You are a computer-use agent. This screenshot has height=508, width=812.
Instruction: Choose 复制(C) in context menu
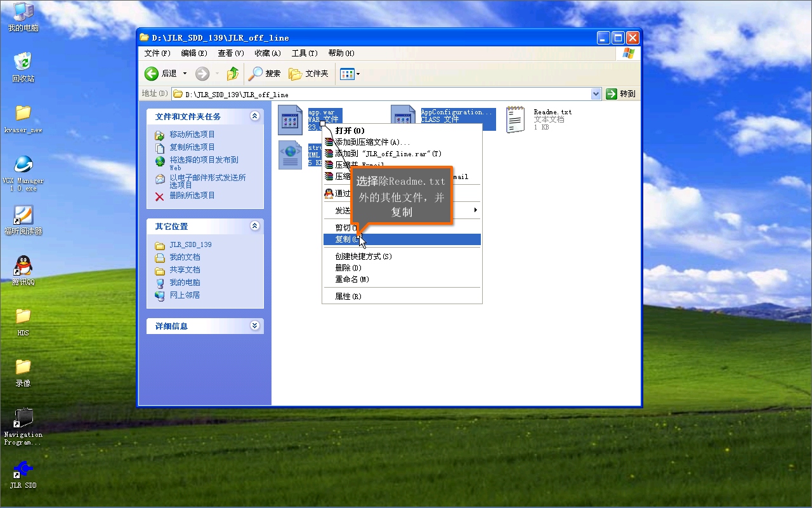pyautogui.click(x=402, y=239)
